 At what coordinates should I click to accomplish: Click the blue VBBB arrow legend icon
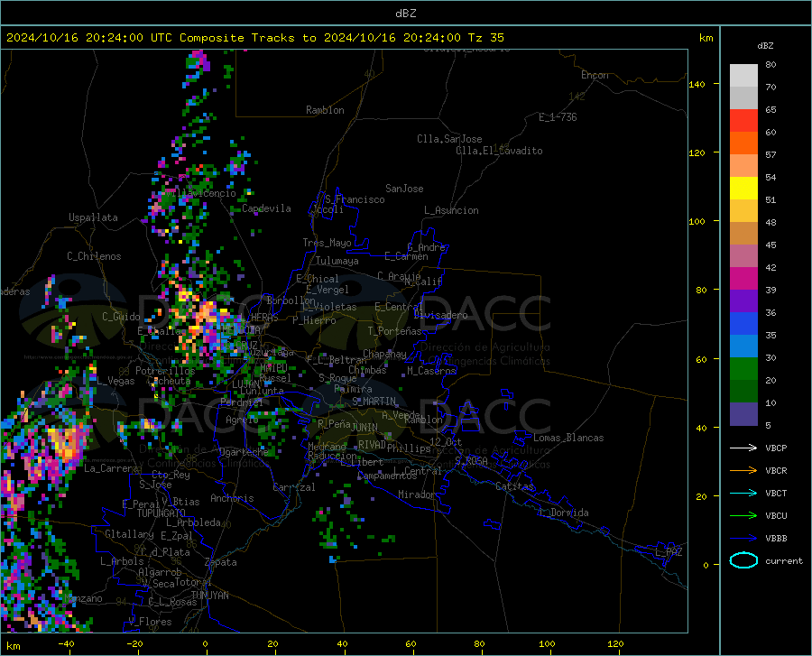(743, 539)
